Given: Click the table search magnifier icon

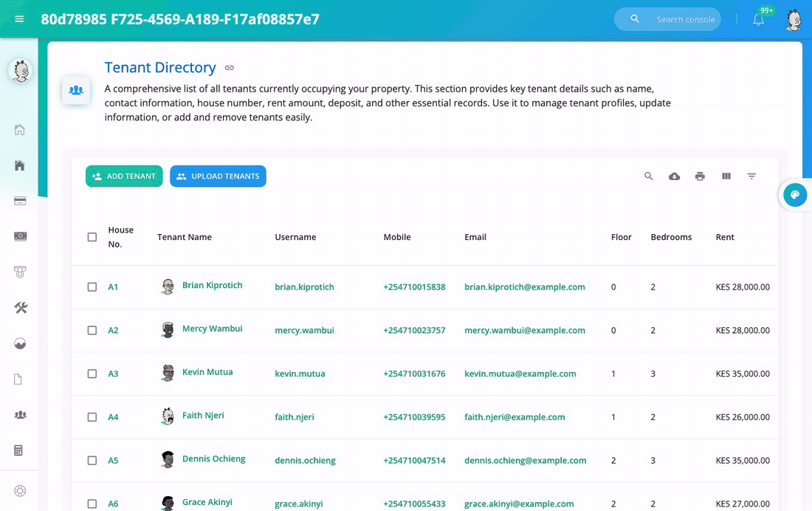Looking at the screenshot, I should [648, 176].
